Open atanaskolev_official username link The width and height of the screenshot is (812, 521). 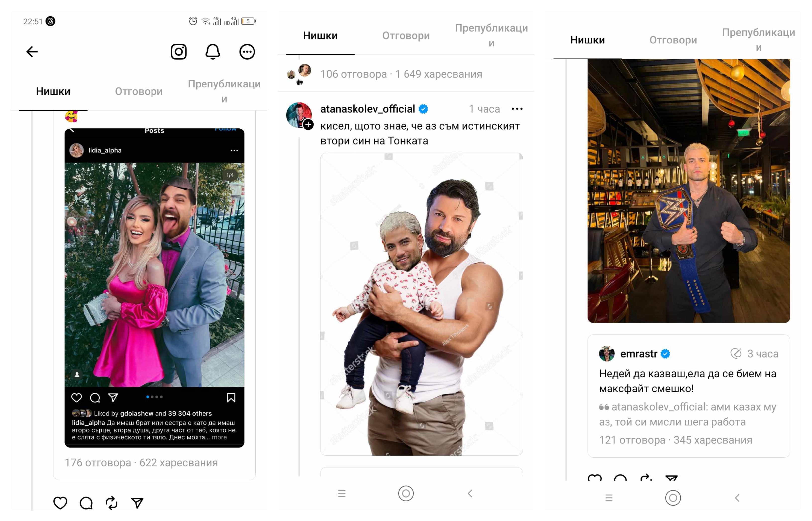[x=367, y=109]
